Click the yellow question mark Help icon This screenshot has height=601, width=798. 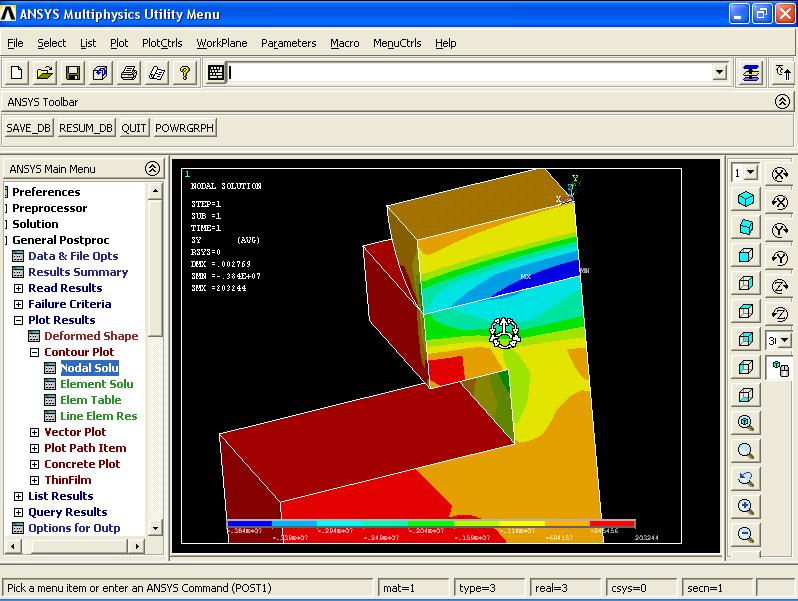pos(185,73)
